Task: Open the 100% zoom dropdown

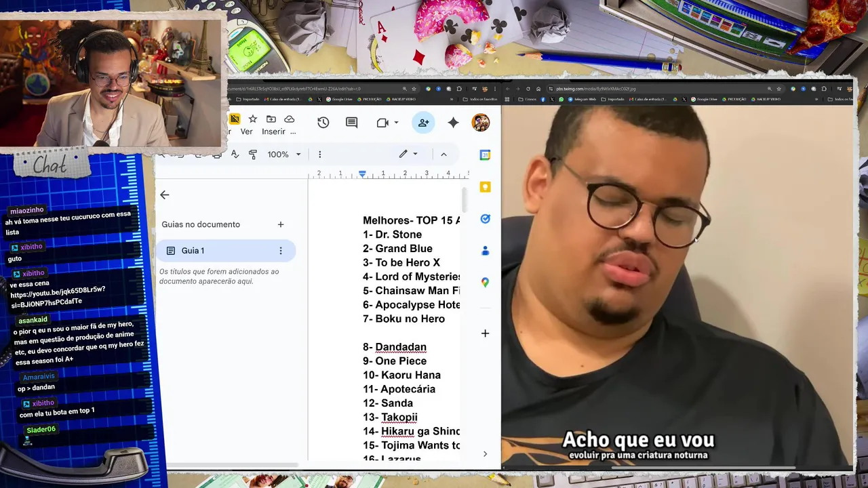Action: (x=283, y=155)
